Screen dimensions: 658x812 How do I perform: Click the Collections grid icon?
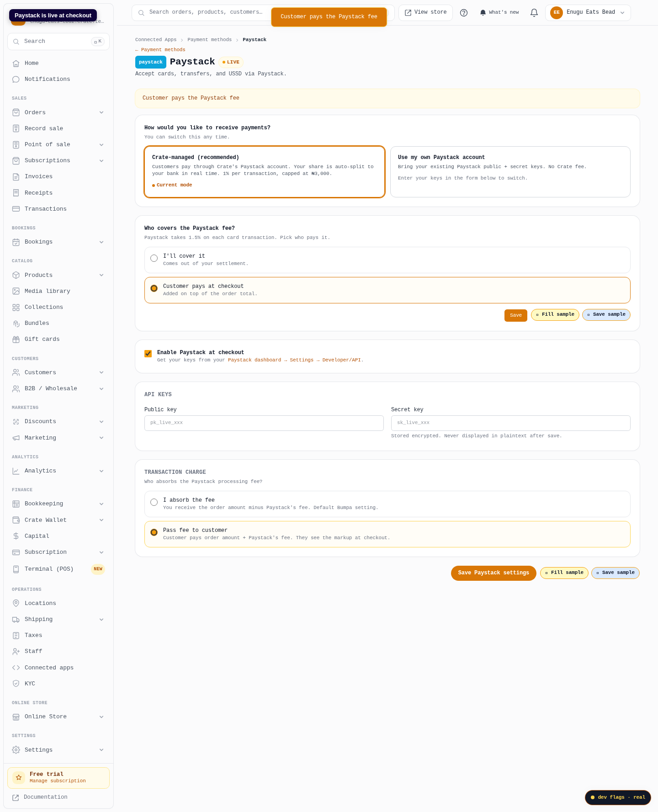pyautogui.click(x=16, y=308)
